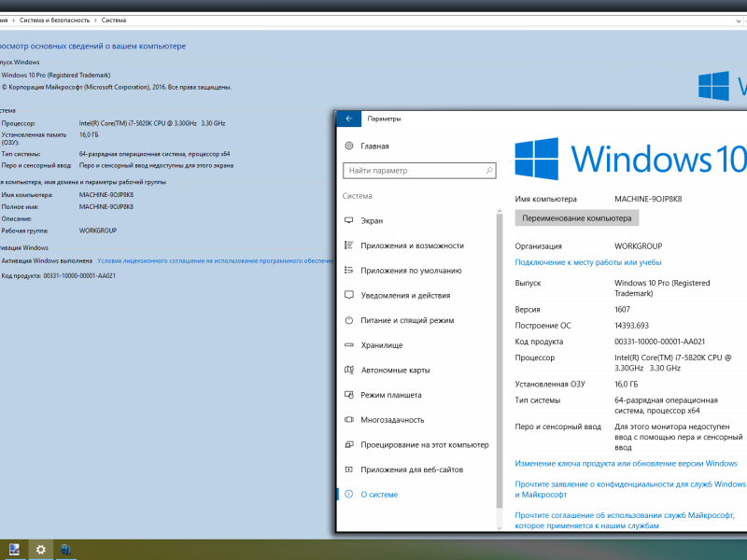Open the address bar dropdown arrow
The image size is (747, 560).
[x=739, y=21]
